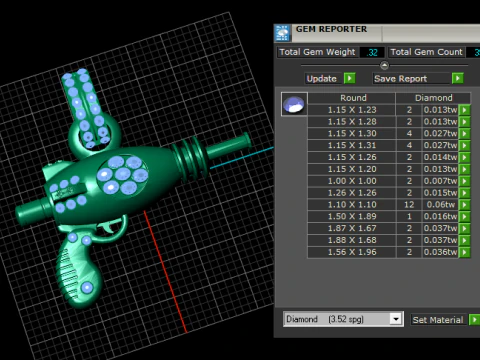Screen dimensions: 480x360
Task: Open the Diamond (3.52 spg) material dropdown
Action: [396, 319]
